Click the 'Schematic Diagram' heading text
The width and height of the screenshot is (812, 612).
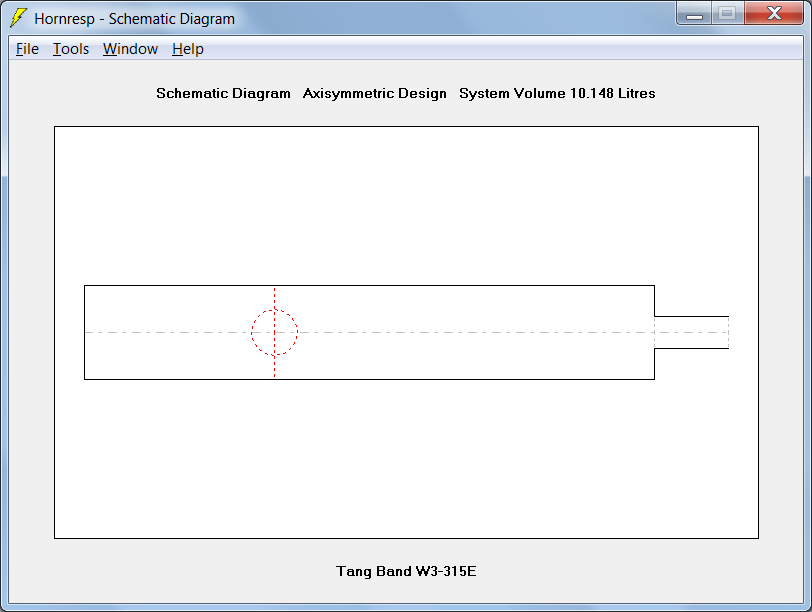[x=223, y=93]
